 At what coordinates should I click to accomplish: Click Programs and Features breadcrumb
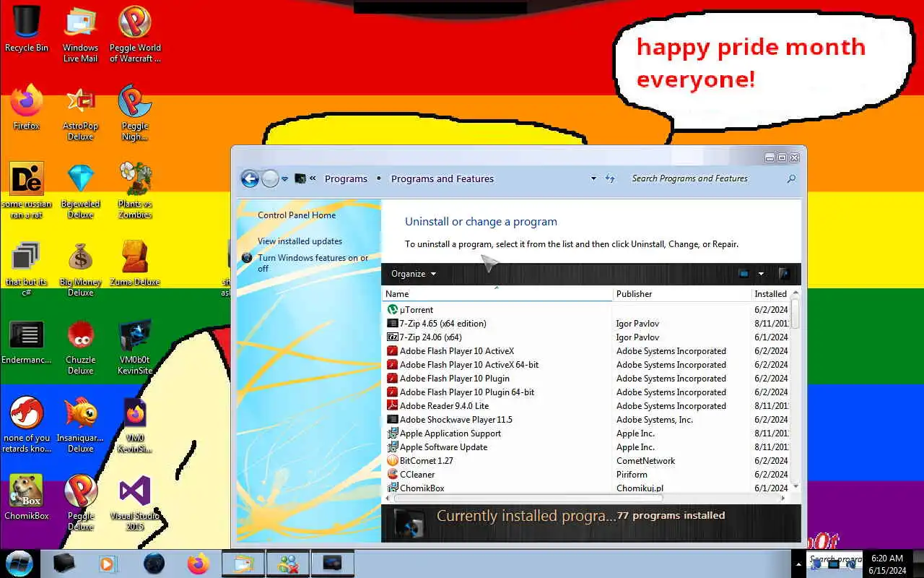pos(443,178)
